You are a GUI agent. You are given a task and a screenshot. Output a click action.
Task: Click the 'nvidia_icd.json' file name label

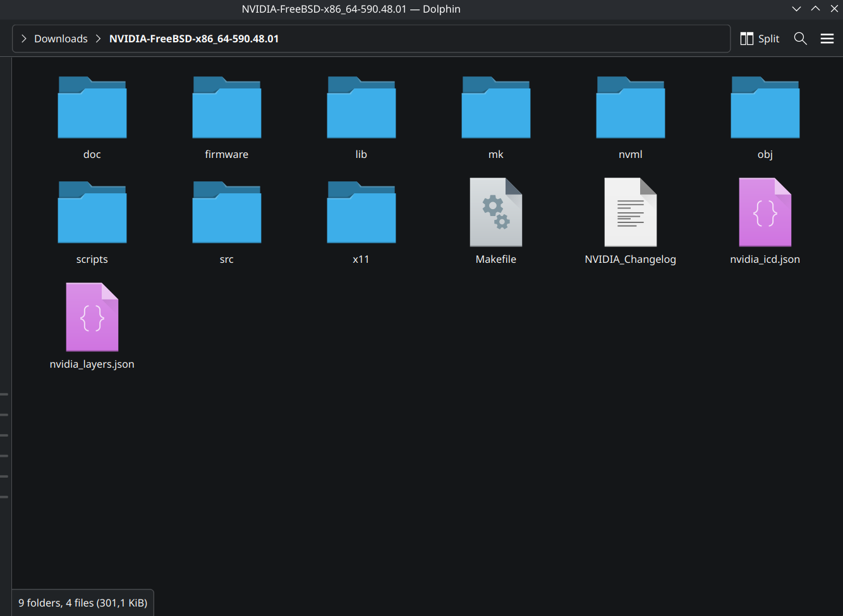765,260
